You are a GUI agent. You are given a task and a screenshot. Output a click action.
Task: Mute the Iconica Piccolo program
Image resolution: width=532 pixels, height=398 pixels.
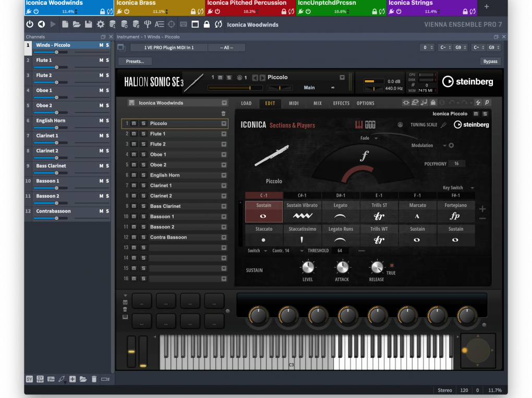point(476,114)
